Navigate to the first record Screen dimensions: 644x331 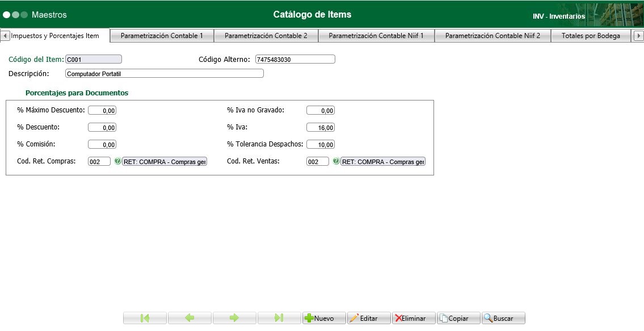[145, 317]
